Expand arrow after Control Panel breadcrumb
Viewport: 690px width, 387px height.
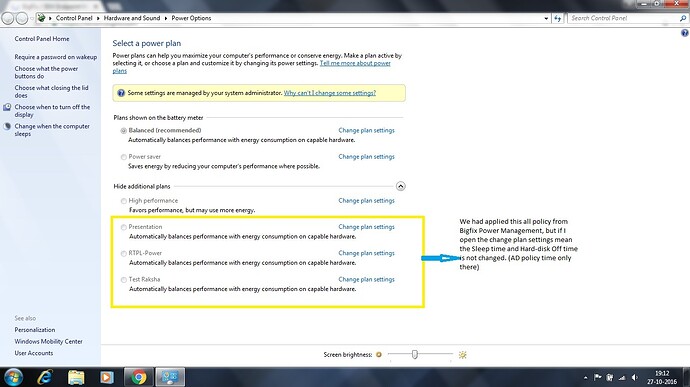[98, 18]
